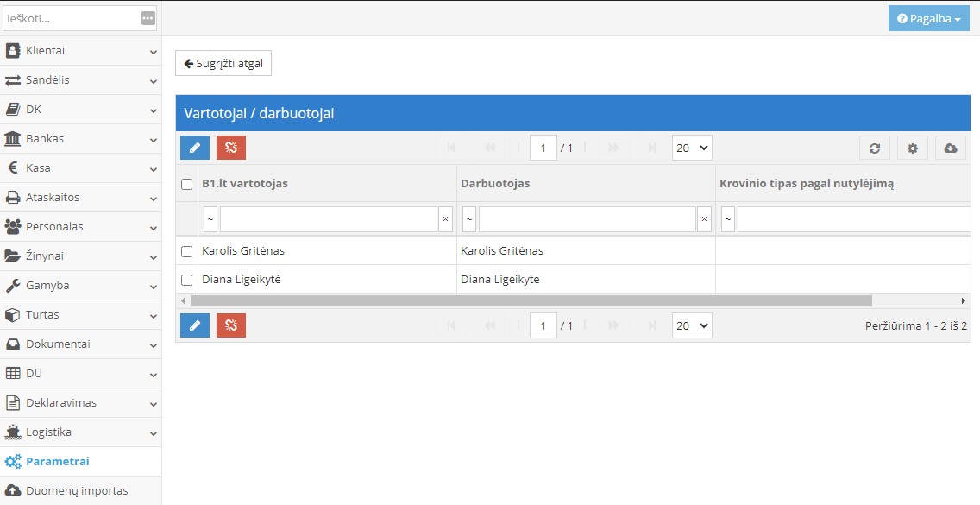Click the red unlink icon below table
Viewport: 980px width, 505px height.
point(231,325)
